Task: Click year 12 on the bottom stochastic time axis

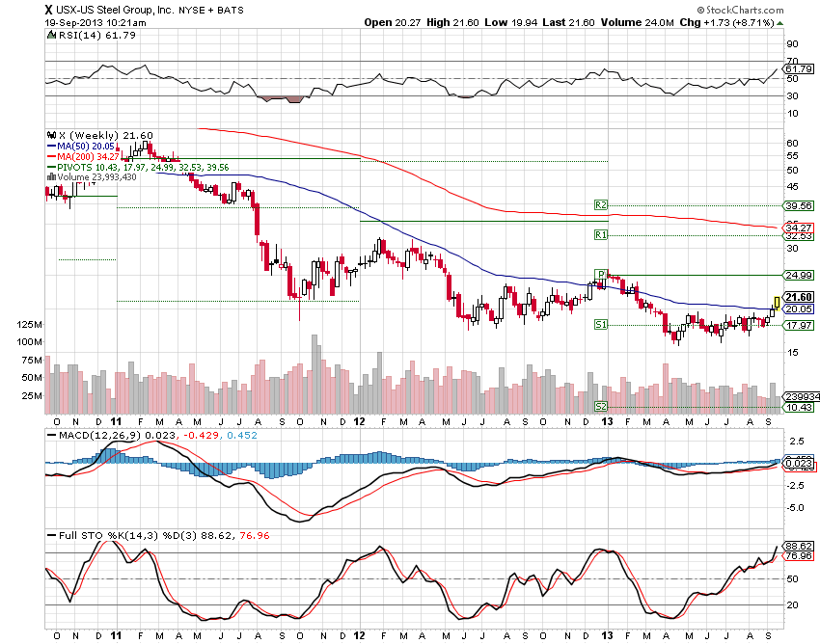Action: point(359,635)
